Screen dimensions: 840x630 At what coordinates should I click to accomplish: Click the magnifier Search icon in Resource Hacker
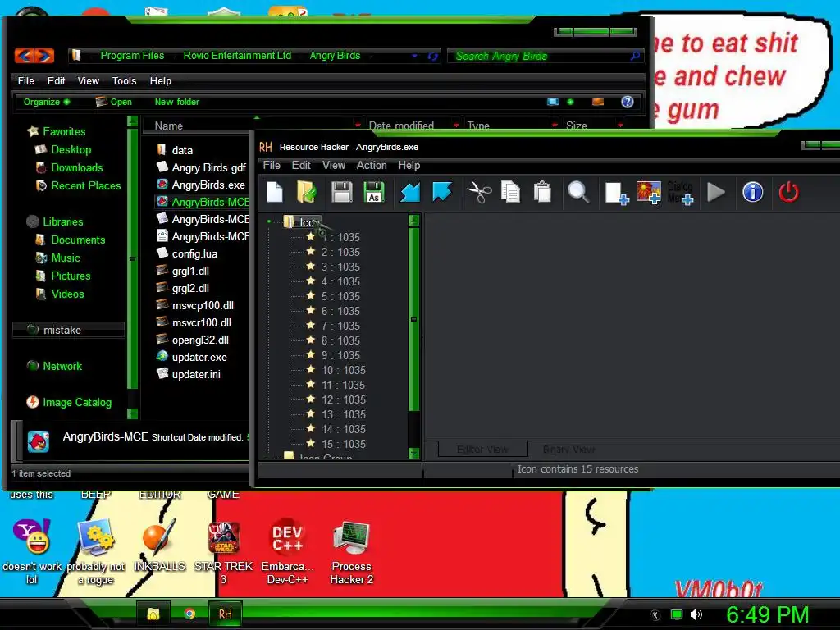pyautogui.click(x=578, y=192)
